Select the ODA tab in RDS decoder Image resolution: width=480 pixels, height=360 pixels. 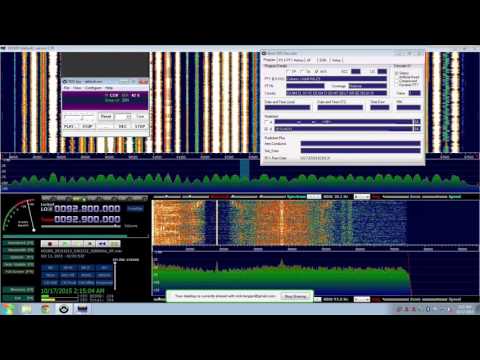(x=323, y=60)
